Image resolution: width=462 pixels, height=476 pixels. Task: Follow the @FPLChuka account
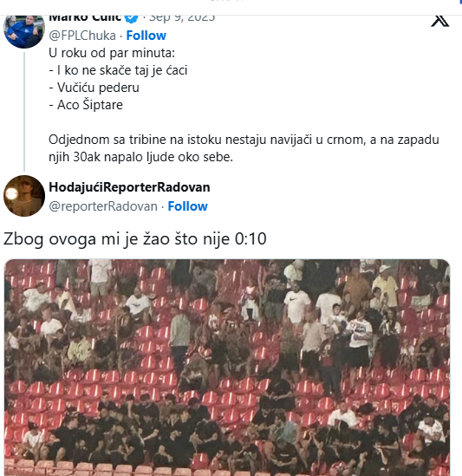146,36
